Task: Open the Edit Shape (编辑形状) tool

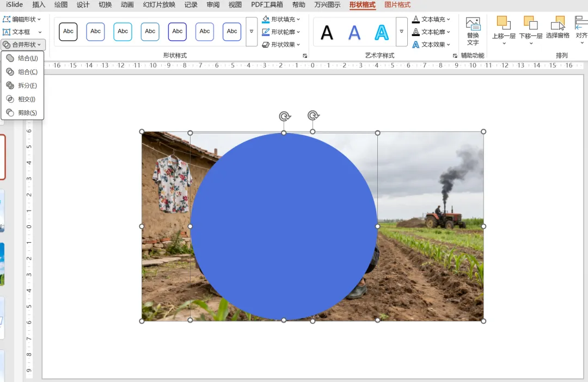Action: [x=22, y=19]
